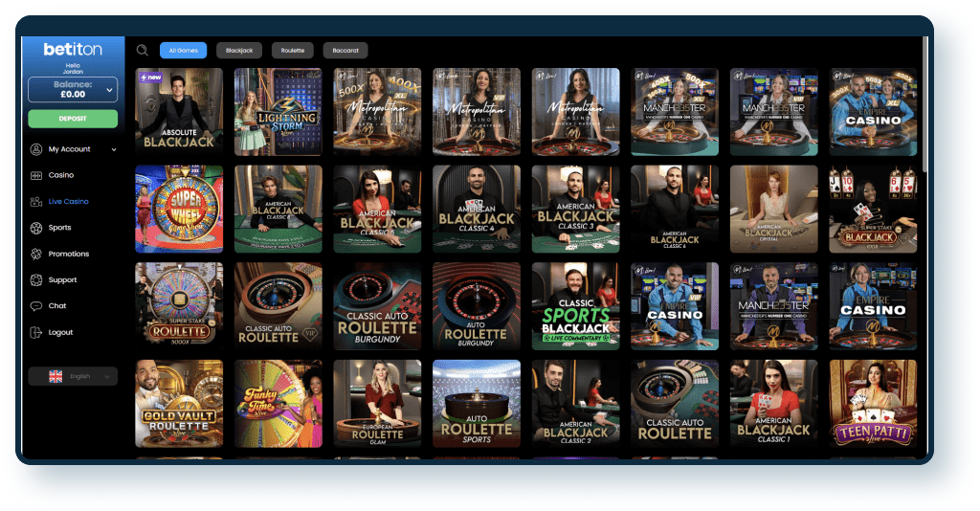Click the Chat bubble icon
Image resolution: width=980 pixels, height=511 pixels.
tap(37, 306)
